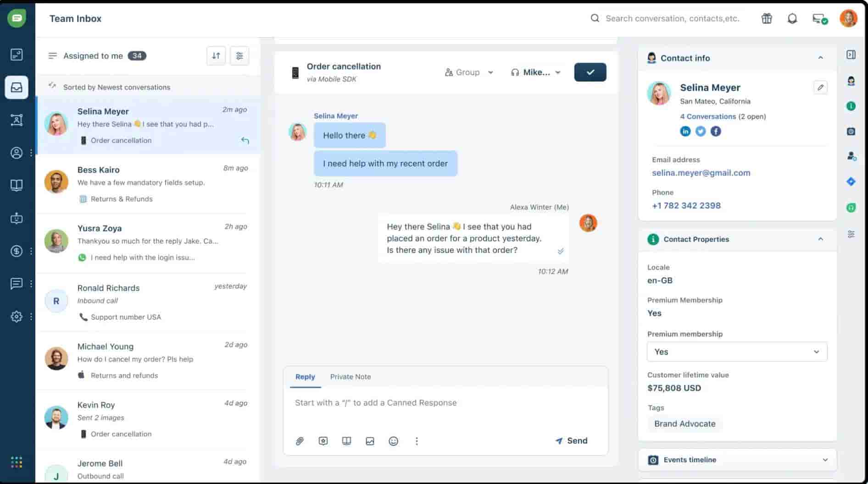
Task: Open the dollar billing sidebar icon
Action: tap(17, 251)
